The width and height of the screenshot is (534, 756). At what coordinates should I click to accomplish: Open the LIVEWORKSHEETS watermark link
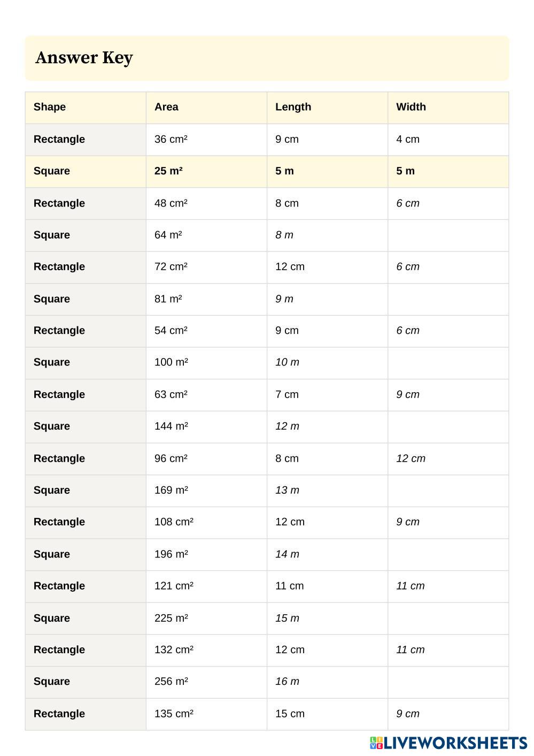(x=455, y=743)
